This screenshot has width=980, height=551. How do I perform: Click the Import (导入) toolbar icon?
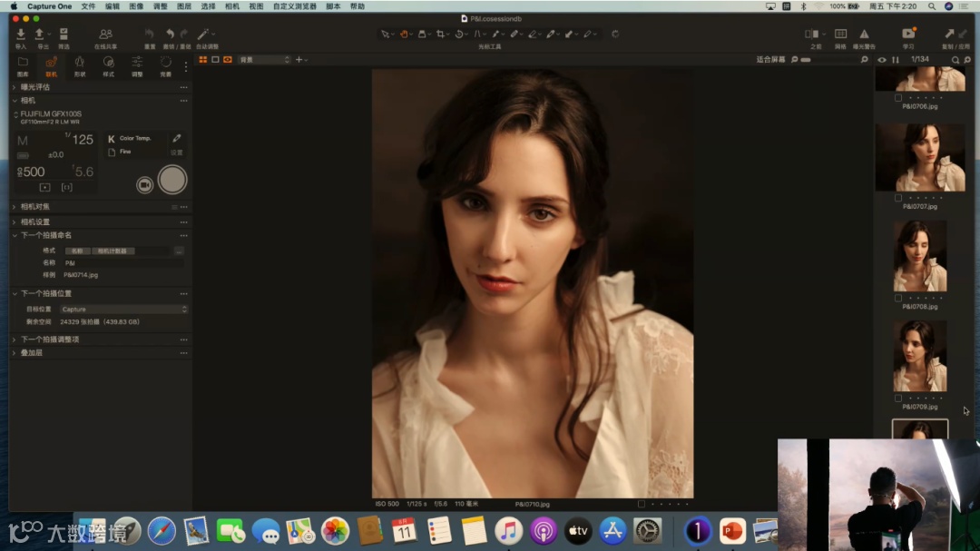point(21,34)
